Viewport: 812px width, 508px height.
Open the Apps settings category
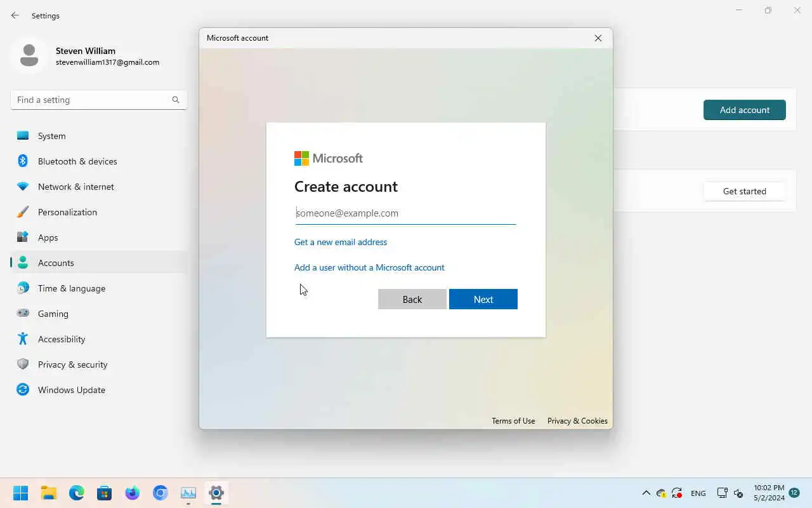(x=98, y=237)
